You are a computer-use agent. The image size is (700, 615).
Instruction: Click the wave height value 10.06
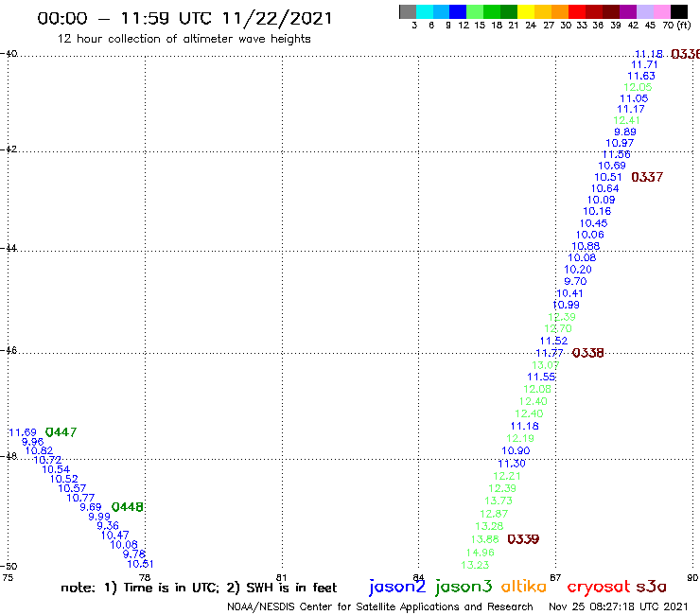coord(589,235)
